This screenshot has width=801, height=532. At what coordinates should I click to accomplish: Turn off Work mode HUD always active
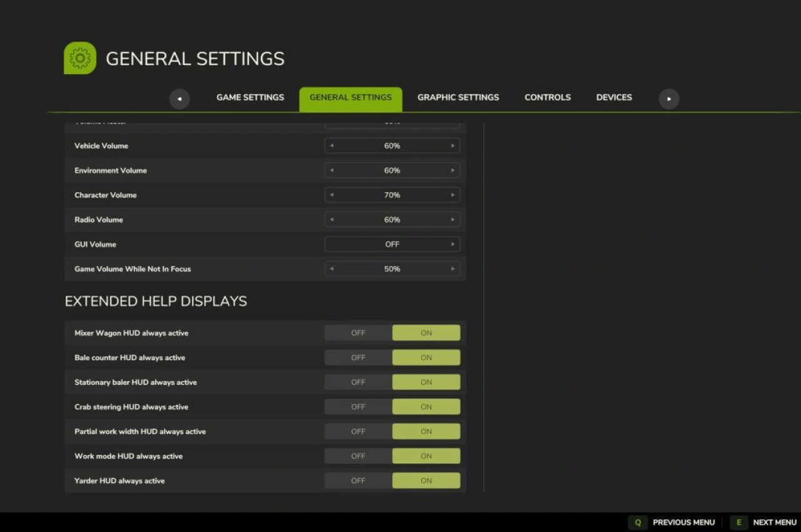[357, 456]
